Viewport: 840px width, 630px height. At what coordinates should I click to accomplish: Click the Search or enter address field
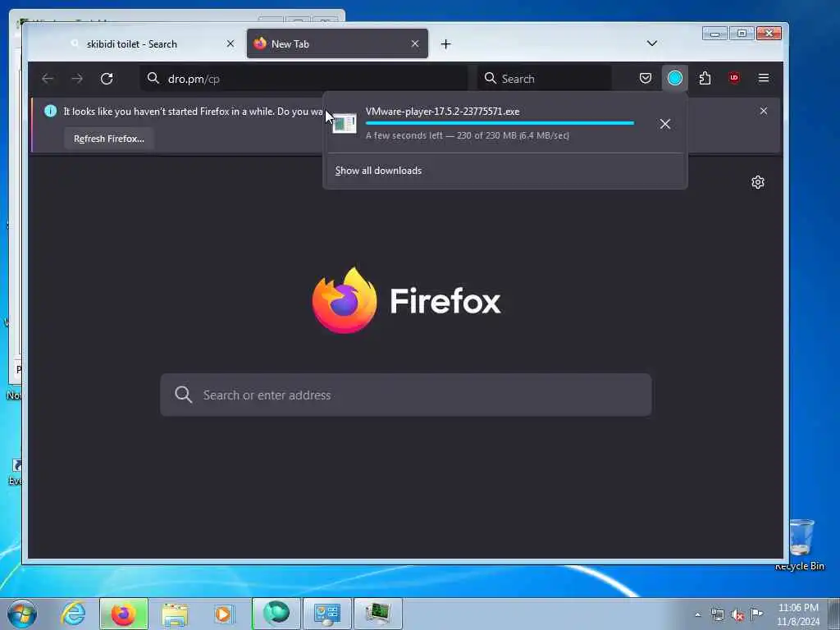(406, 395)
